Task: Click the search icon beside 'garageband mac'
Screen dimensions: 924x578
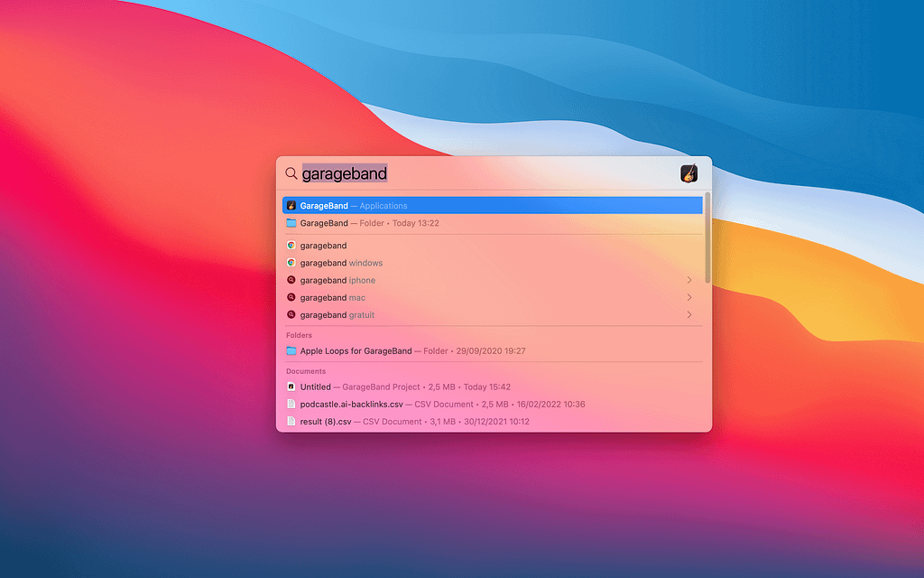Action: tap(291, 297)
